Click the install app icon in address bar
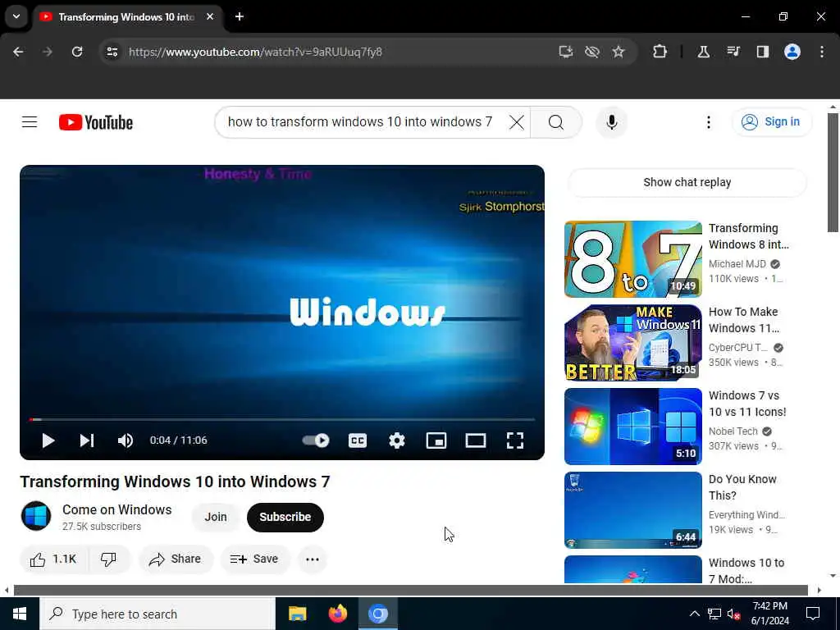Screen dimensions: 840x630 566,52
